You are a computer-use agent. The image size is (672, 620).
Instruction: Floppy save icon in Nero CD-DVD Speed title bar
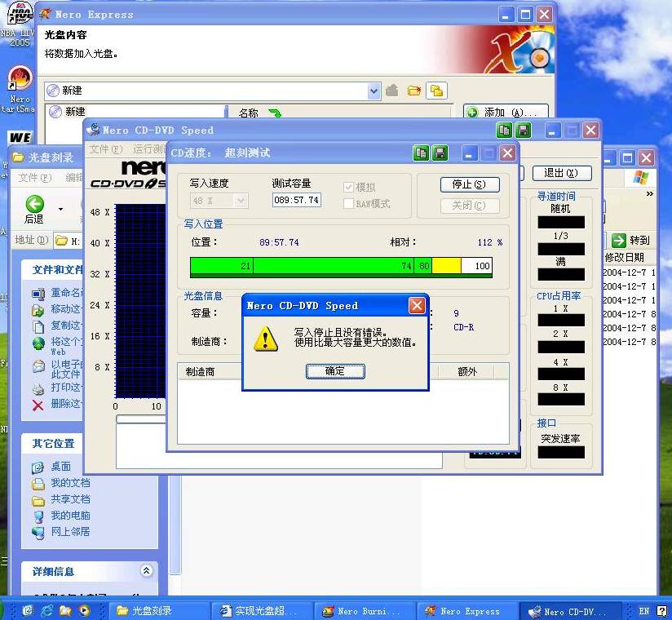(x=523, y=130)
